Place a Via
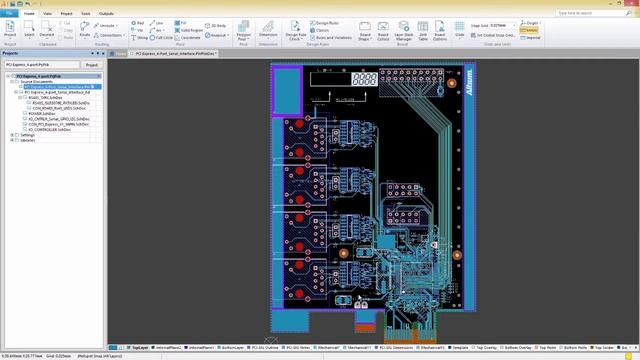Viewport: 640px width, 360px height. coord(137,30)
